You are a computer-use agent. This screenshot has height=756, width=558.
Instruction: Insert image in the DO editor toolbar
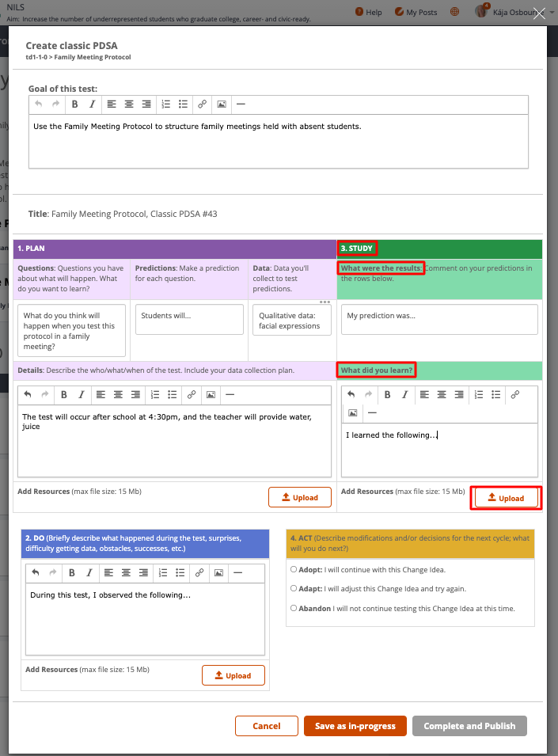218,573
